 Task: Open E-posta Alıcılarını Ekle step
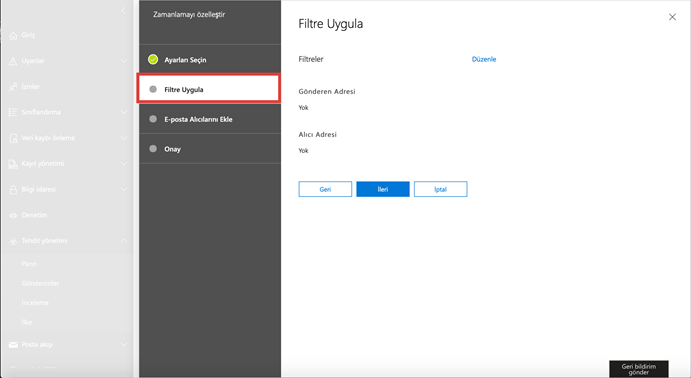pyautogui.click(x=210, y=119)
